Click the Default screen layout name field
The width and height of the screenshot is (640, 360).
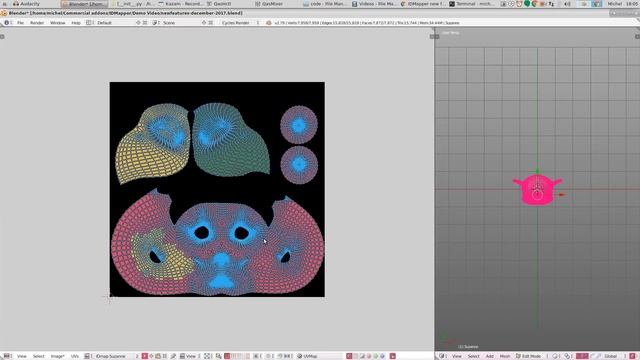(x=114, y=23)
